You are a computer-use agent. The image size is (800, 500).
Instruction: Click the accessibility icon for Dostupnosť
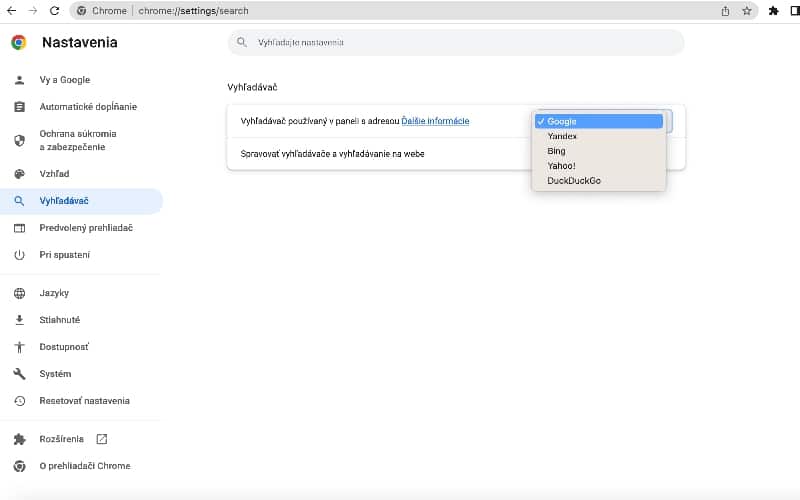coord(19,347)
